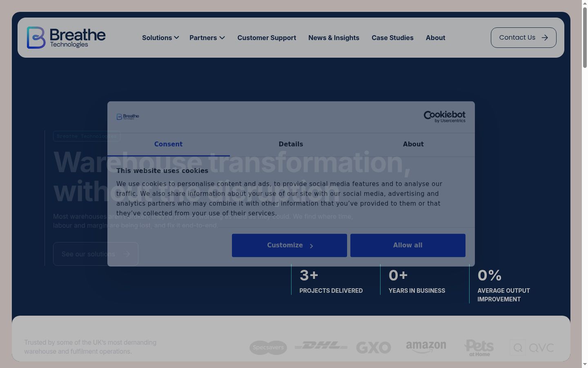Click the small Breathe logo in cookie dialog
Image resolution: width=588 pixels, height=368 pixels.
point(128,117)
